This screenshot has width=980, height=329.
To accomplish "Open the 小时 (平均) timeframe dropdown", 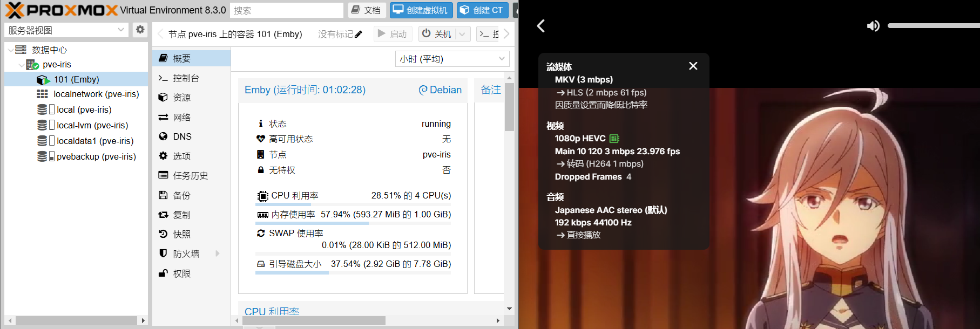I will click(452, 59).
